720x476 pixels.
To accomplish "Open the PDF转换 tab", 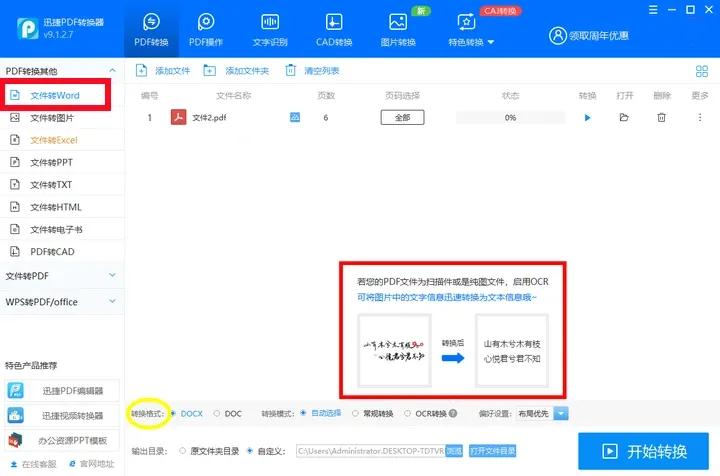I will pos(151,30).
